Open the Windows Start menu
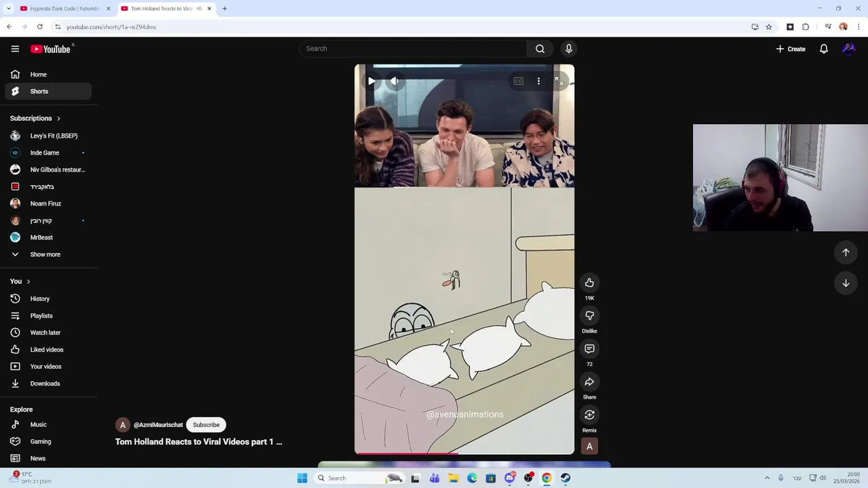868x488 pixels. [x=302, y=478]
